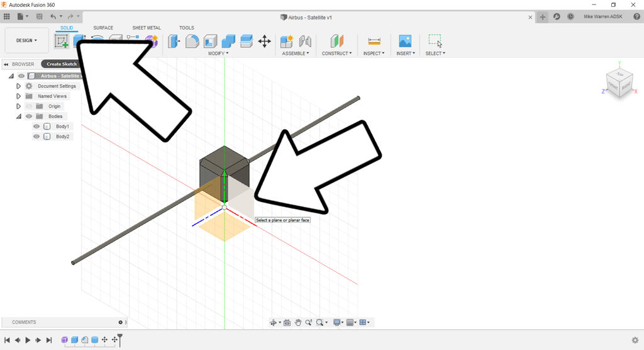Screen dimensions: 644x350
Task: Select the Fillet modify tool
Action: point(192,41)
